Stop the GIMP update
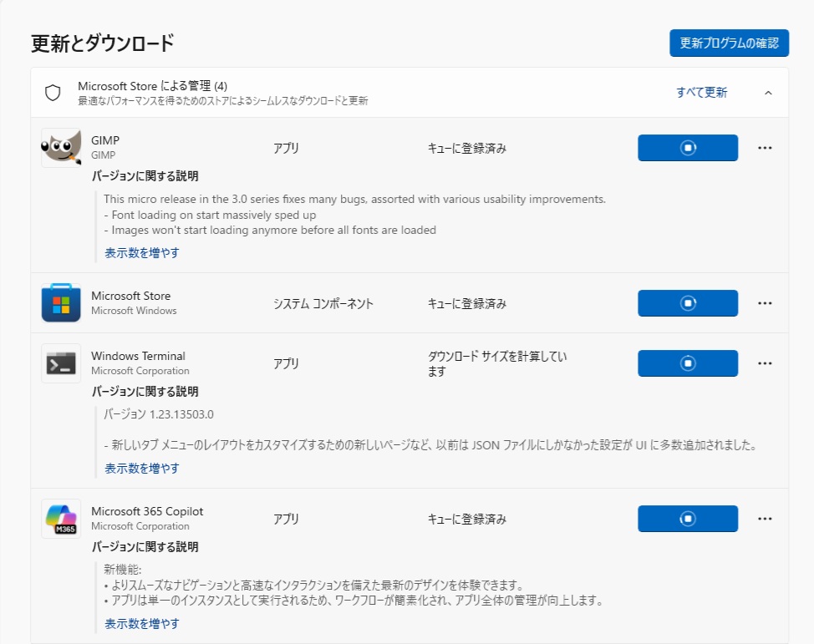The width and height of the screenshot is (814, 644). [688, 148]
